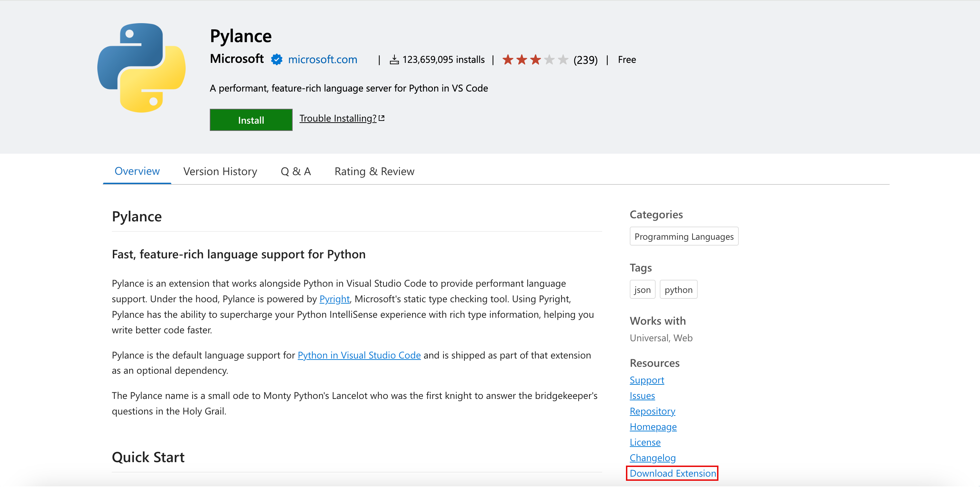The height and width of the screenshot is (487, 980).
Task: Click the 'Quick Start' heading
Action: 148,458
